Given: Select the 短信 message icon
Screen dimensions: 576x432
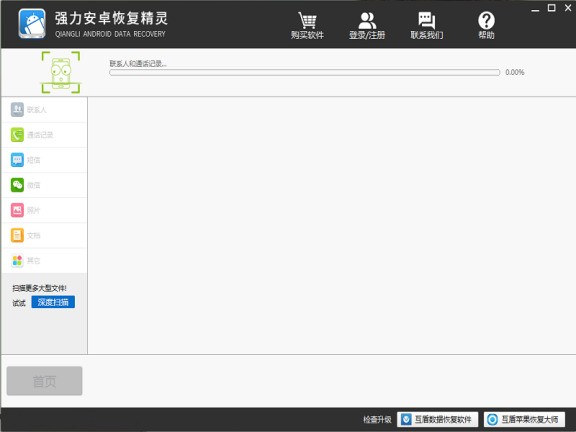Looking at the screenshot, I should point(17,160).
